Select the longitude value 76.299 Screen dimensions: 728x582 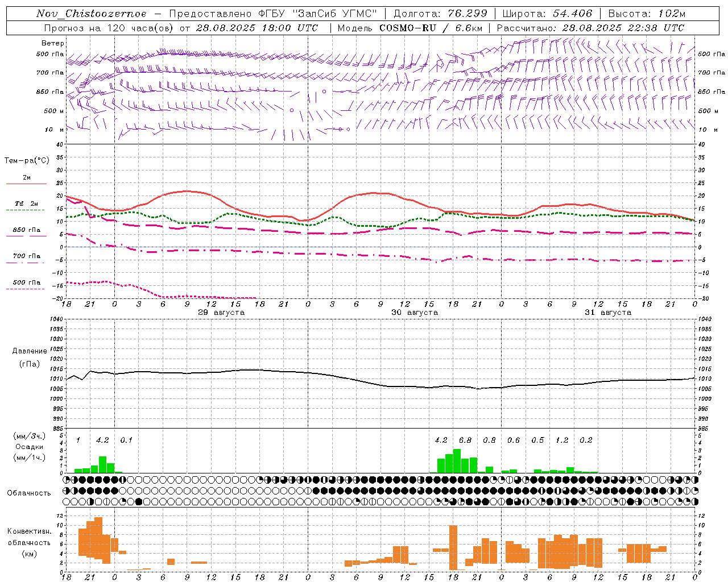(x=468, y=14)
